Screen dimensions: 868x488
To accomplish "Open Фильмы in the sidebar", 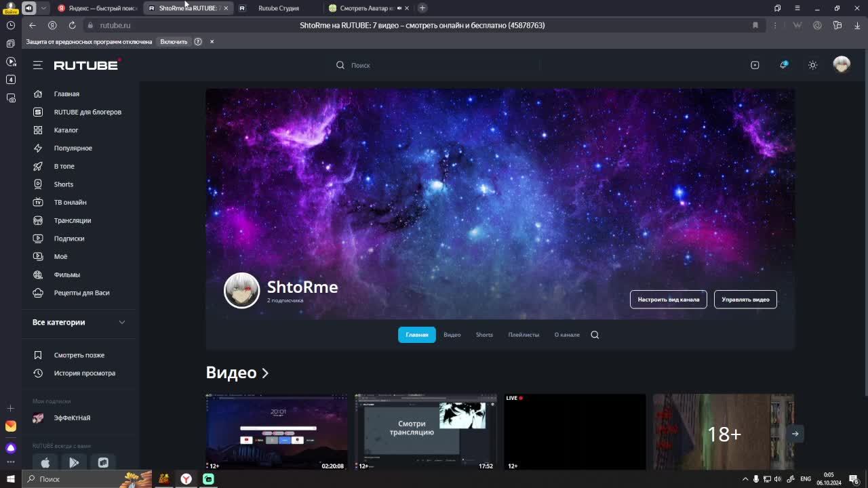I will click(66, 274).
